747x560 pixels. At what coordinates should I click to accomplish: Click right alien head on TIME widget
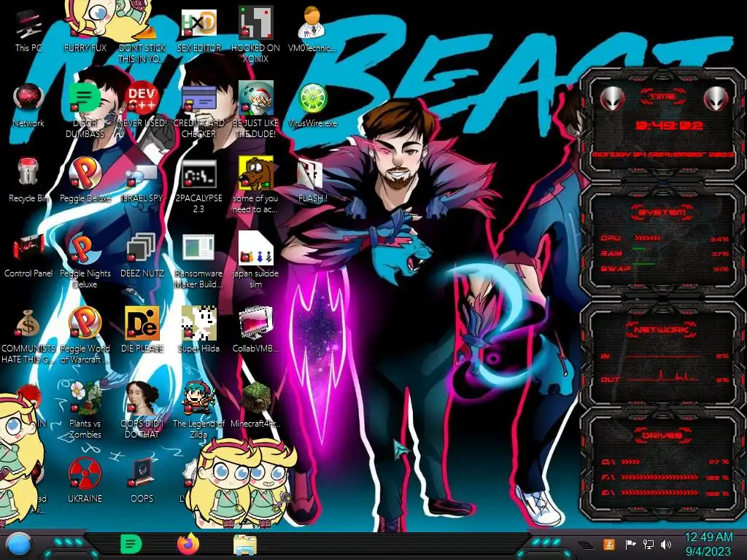[716, 99]
